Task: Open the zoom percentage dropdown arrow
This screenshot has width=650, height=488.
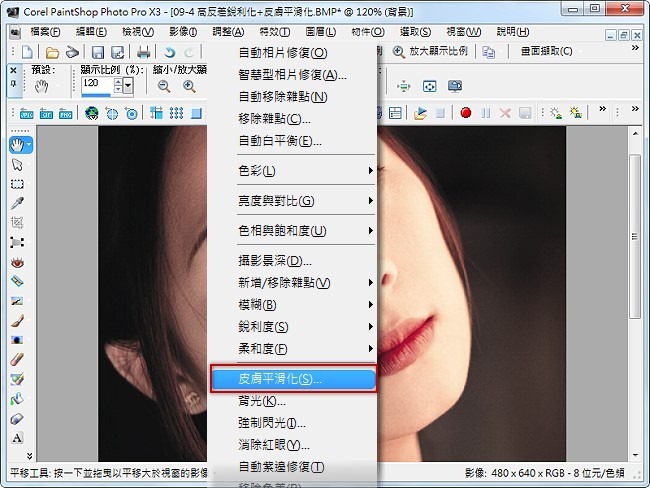Action: click(x=129, y=86)
